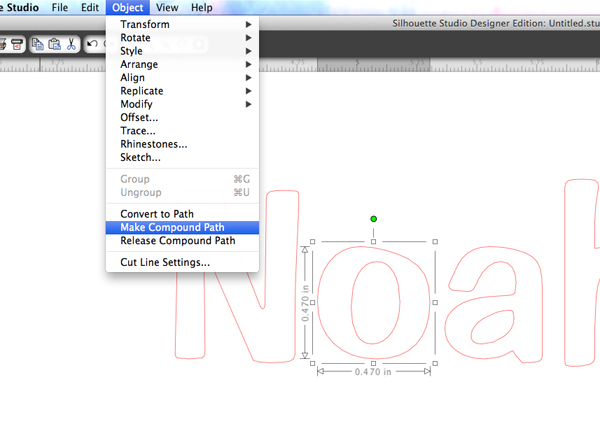The width and height of the screenshot is (600, 438).
Task: Select Make Compound Path
Action: pyautogui.click(x=182, y=227)
